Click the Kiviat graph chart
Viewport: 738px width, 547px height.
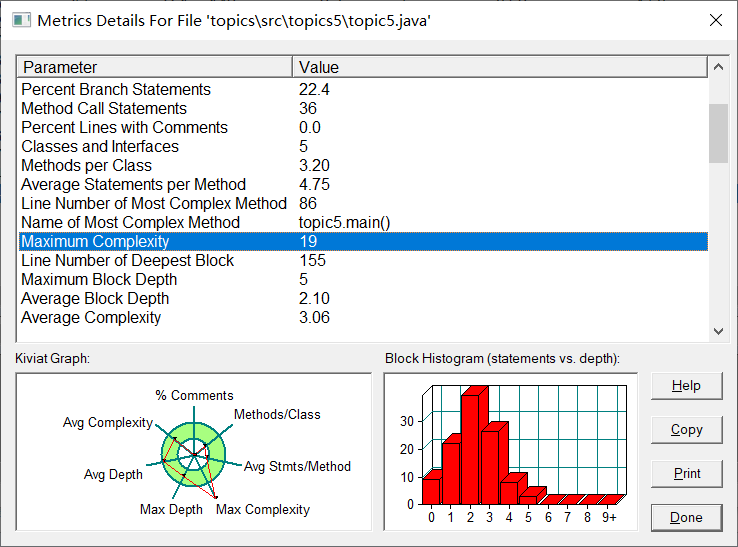[x=193, y=452]
